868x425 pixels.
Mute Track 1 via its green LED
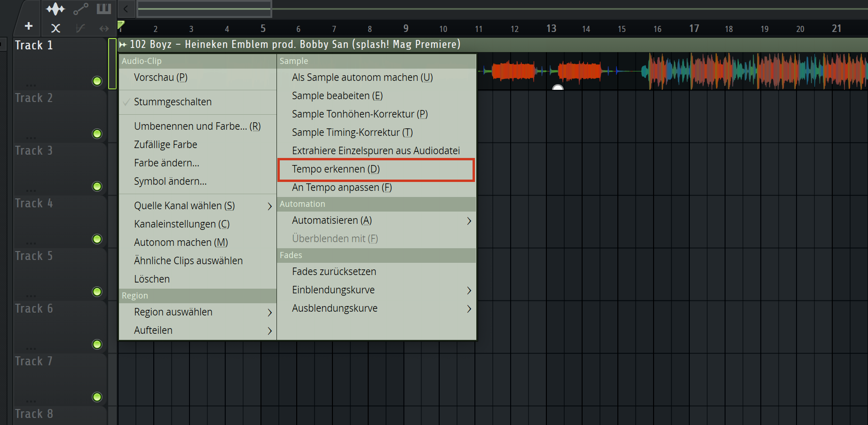click(97, 81)
